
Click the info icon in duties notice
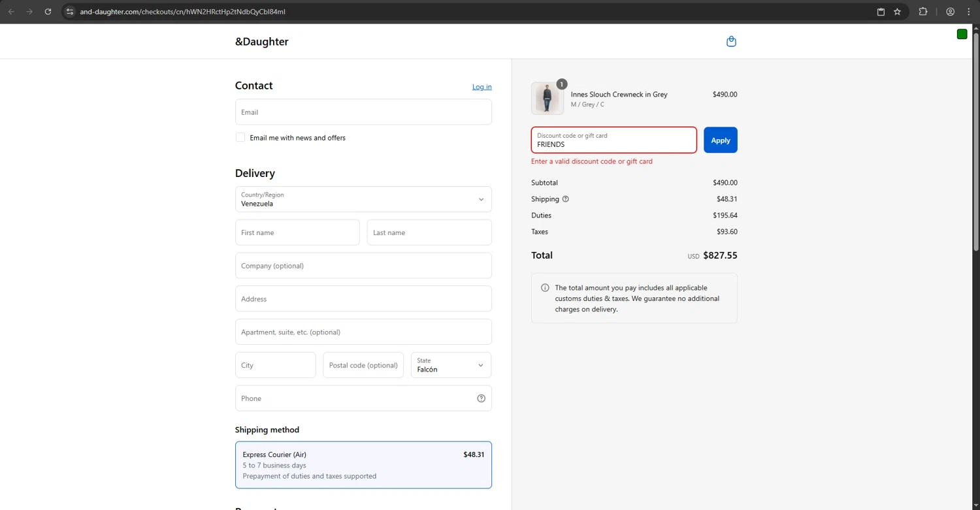click(x=545, y=288)
